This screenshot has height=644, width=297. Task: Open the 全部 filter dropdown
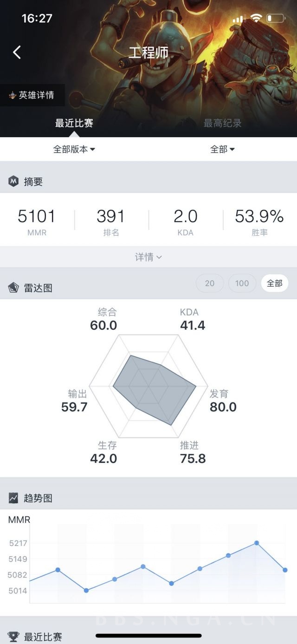click(x=222, y=149)
